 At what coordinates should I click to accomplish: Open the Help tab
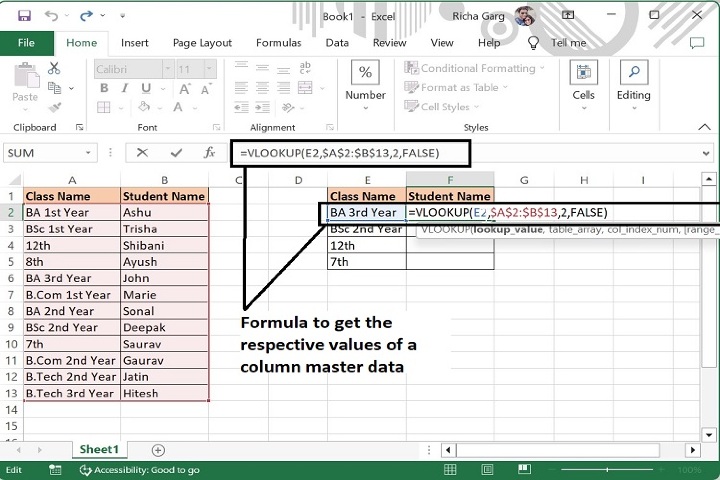[489, 43]
